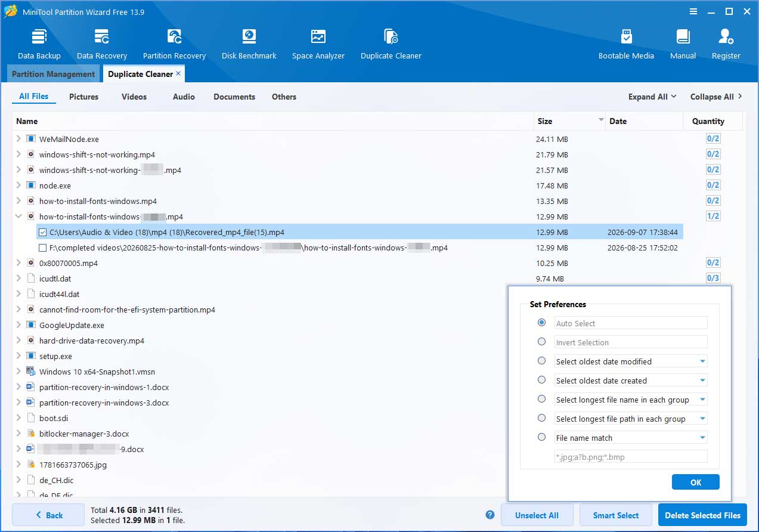Click the hard-drive-data-recovery.mp4 video icon
The image size is (759, 532).
click(x=31, y=341)
